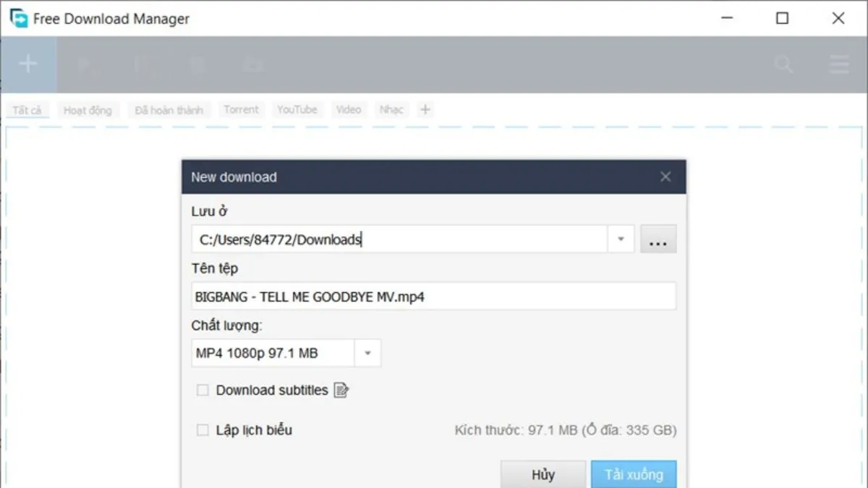This screenshot has height=488, width=868.
Task: Open the hamburger main menu
Action: (839, 64)
